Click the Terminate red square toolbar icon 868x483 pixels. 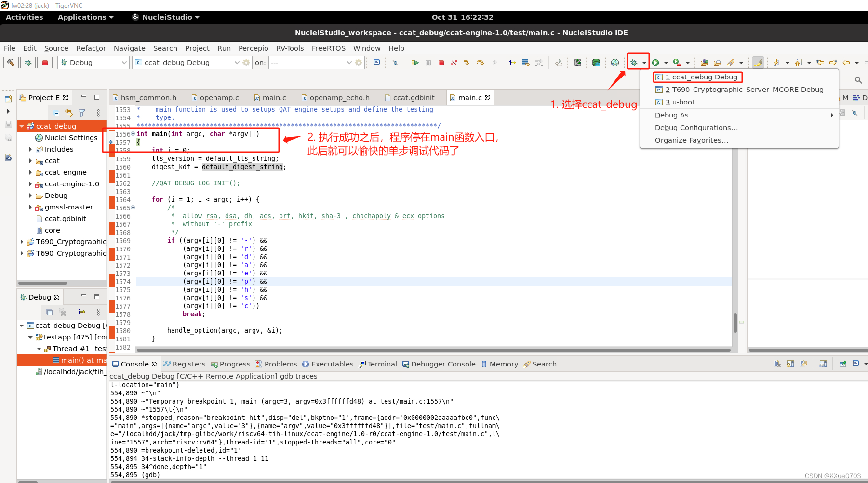coord(441,63)
